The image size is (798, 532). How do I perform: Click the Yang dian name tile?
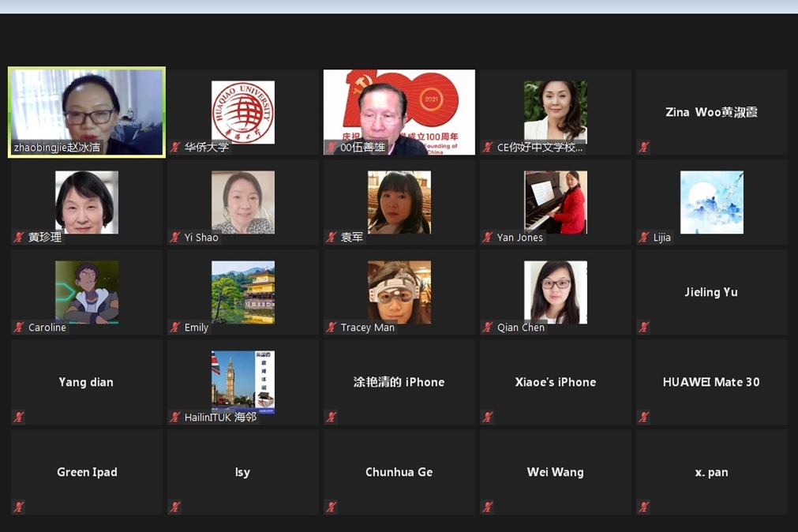pos(86,382)
